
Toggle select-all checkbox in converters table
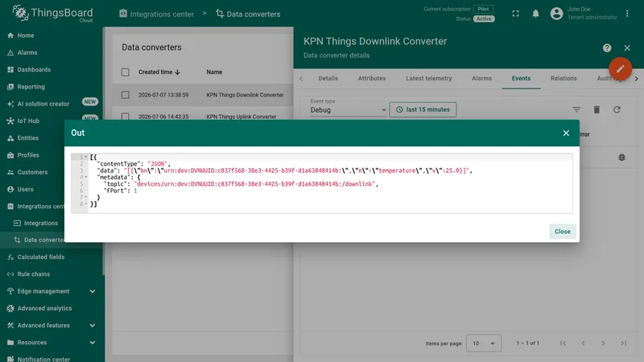pos(126,72)
